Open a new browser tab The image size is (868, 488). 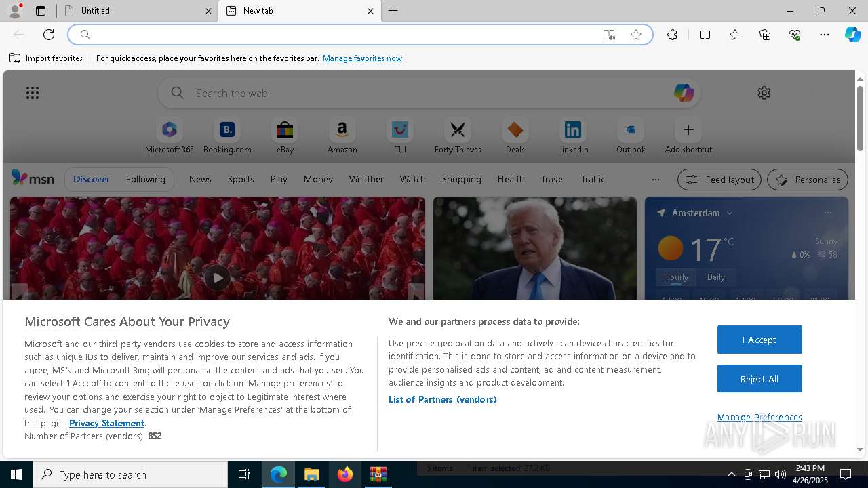[x=393, y=11]
